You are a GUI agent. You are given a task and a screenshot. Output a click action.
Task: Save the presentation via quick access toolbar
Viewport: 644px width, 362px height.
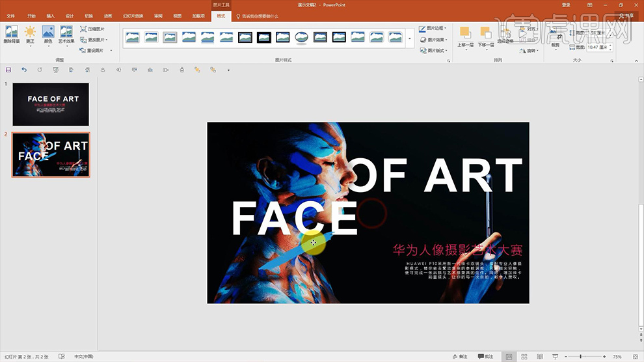(8, 70)
